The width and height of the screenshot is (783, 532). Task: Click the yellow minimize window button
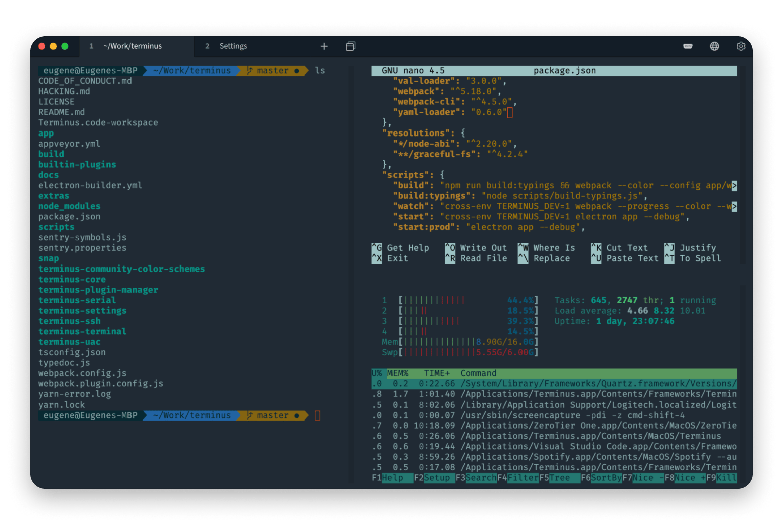coord(53,46)
